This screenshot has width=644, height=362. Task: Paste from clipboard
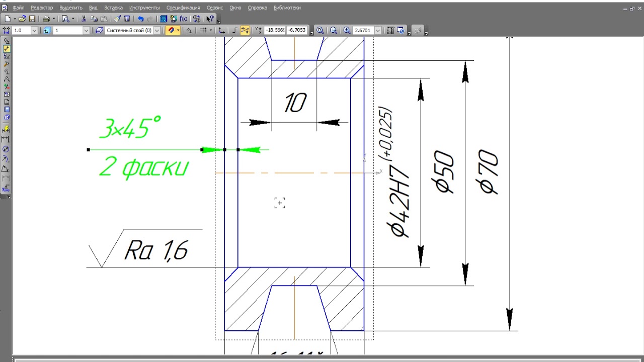(104, 19)
